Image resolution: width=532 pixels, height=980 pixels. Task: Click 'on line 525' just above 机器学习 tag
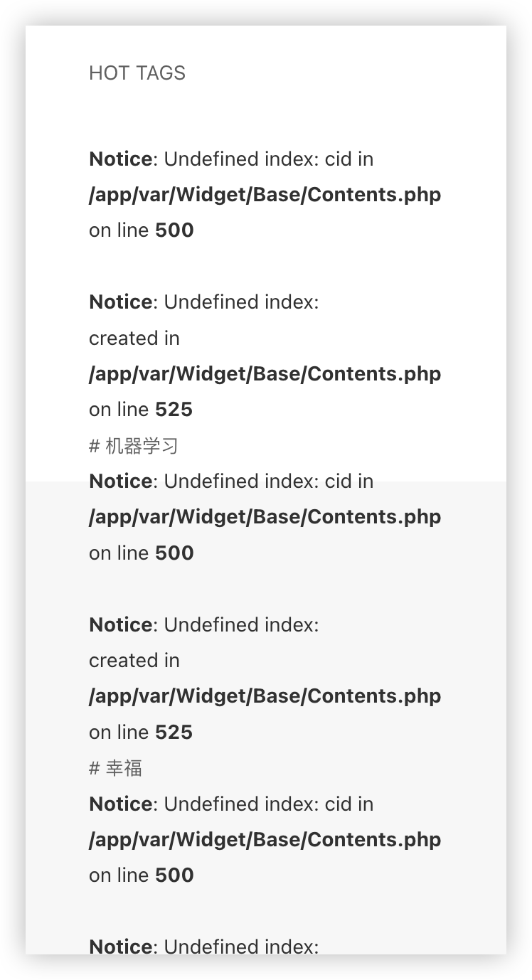[141, 410]
